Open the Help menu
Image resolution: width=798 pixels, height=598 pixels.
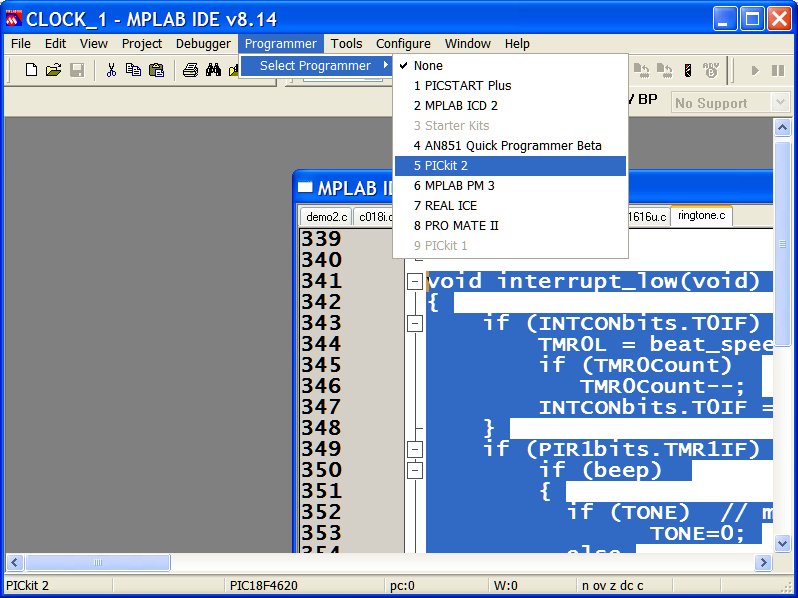(x=517, y=44)
